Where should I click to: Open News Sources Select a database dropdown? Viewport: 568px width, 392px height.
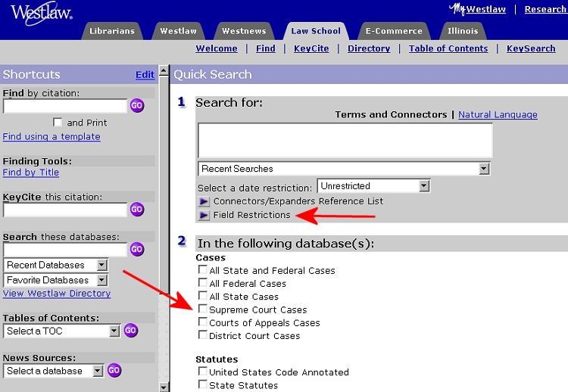point(54,371)
